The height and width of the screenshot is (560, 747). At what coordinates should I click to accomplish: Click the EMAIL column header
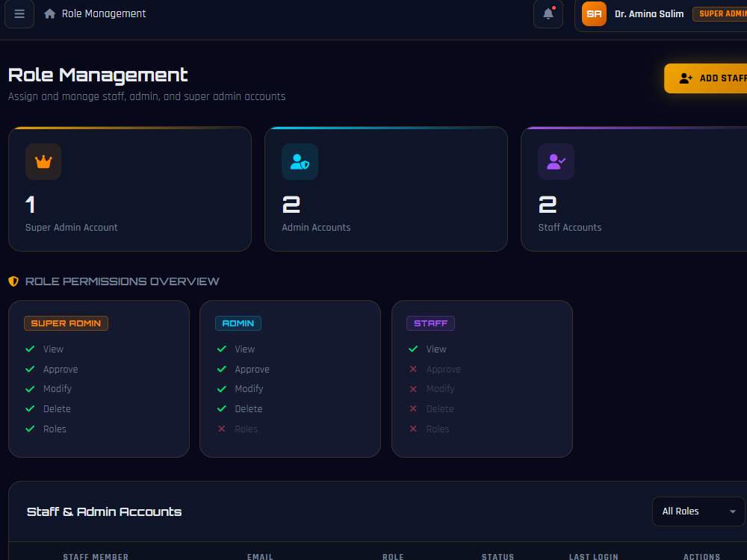pyautogui.click(x=260, y=557)
